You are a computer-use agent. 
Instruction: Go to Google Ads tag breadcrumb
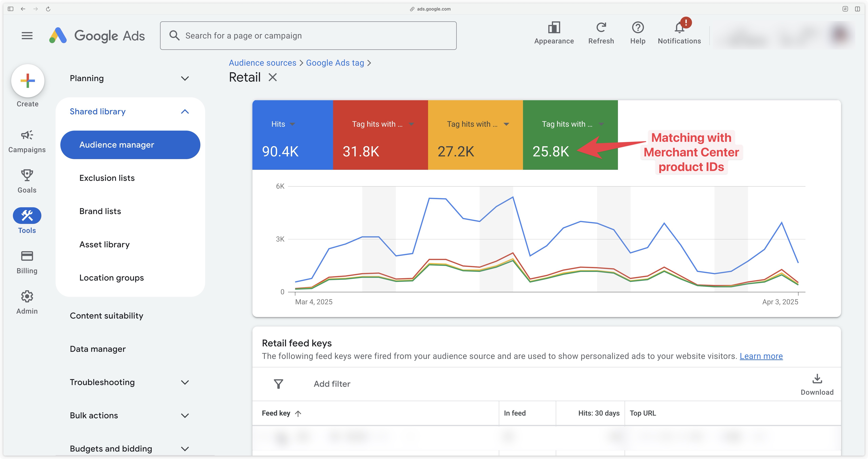coord(335,63)
